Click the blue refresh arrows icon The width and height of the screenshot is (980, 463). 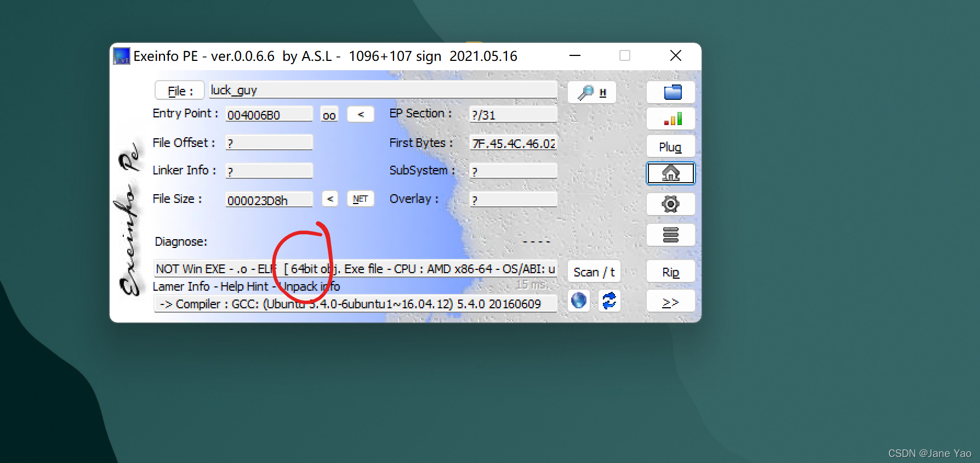pos(609,301)
